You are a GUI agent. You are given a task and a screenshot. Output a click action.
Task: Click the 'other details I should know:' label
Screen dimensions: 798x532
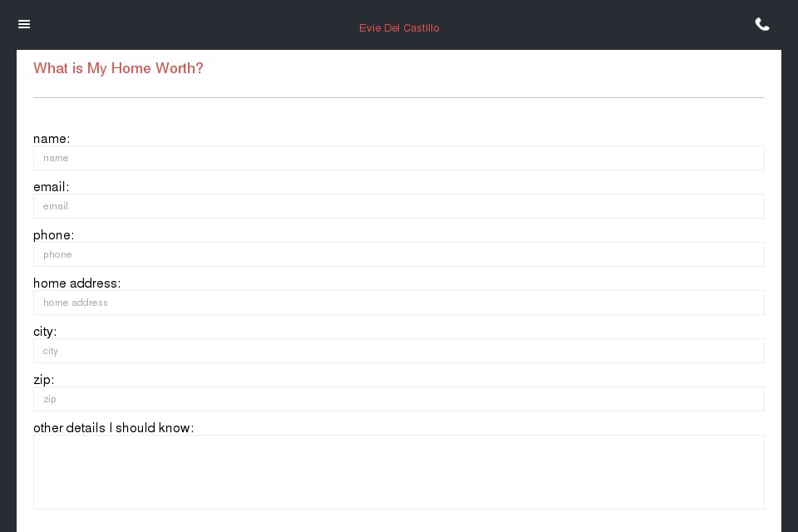point(114,427)
